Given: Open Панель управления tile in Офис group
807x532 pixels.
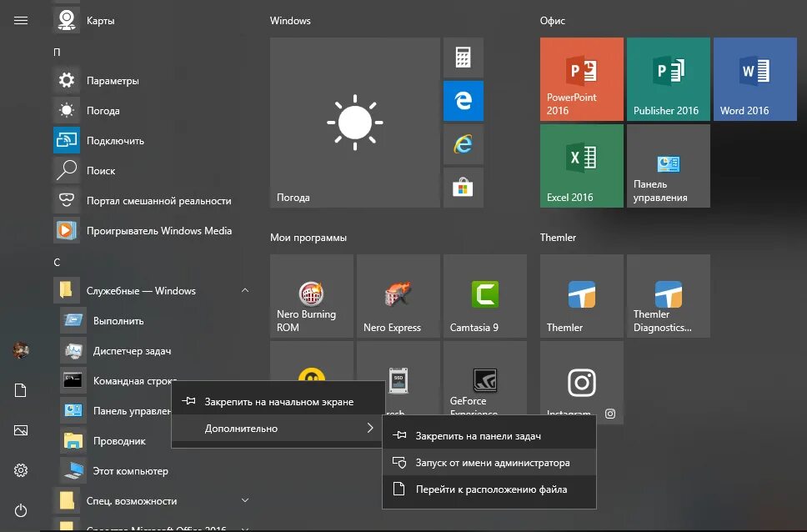Looking at the screenshot, I should [x=669, y=166].
